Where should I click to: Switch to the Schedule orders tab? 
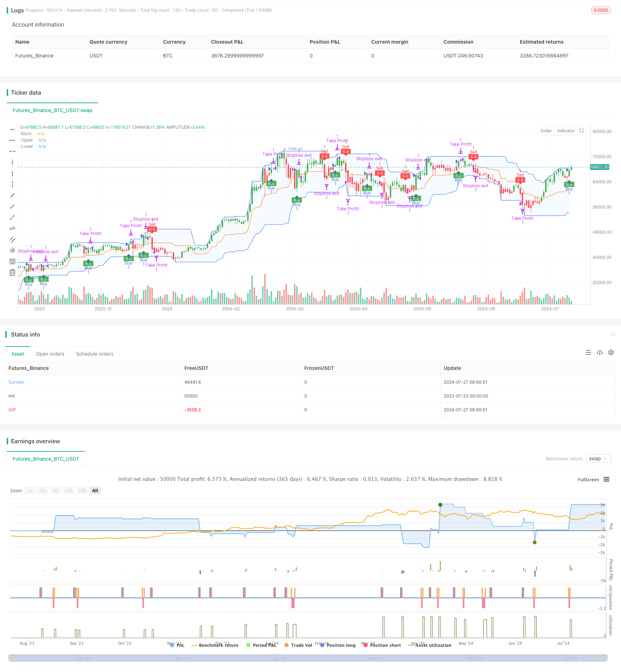pos(95,354)
